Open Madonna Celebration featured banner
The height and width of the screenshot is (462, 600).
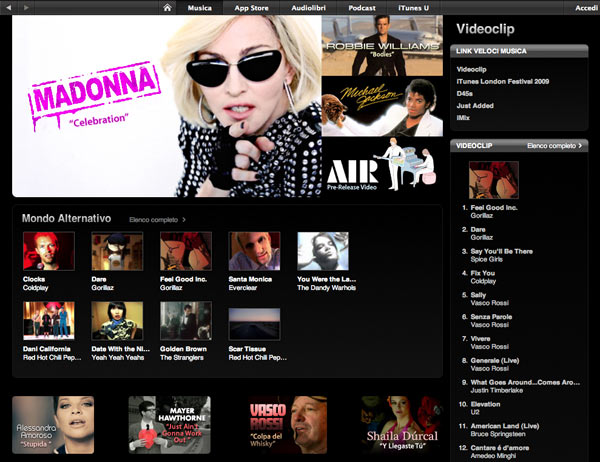[x=167, y=106]
